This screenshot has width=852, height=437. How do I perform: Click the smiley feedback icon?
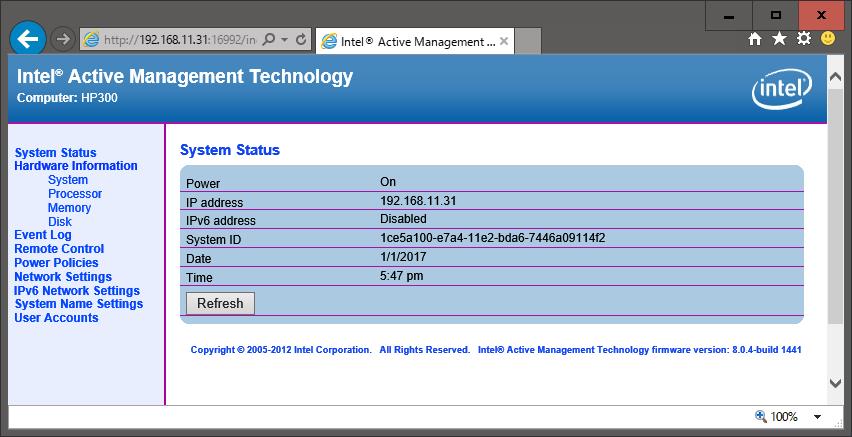(x=828, y=38)
